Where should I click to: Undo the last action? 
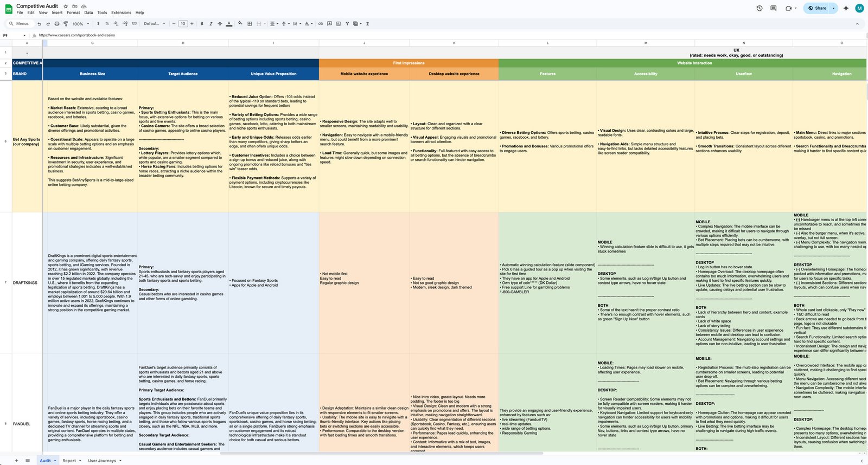39,24
